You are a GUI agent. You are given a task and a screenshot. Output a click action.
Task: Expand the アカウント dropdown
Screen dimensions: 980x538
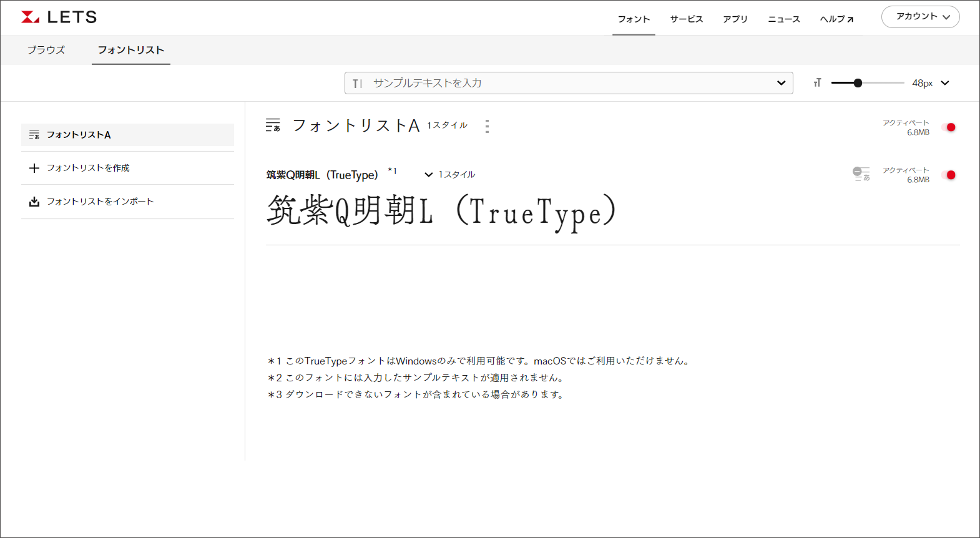pos(920,17)
